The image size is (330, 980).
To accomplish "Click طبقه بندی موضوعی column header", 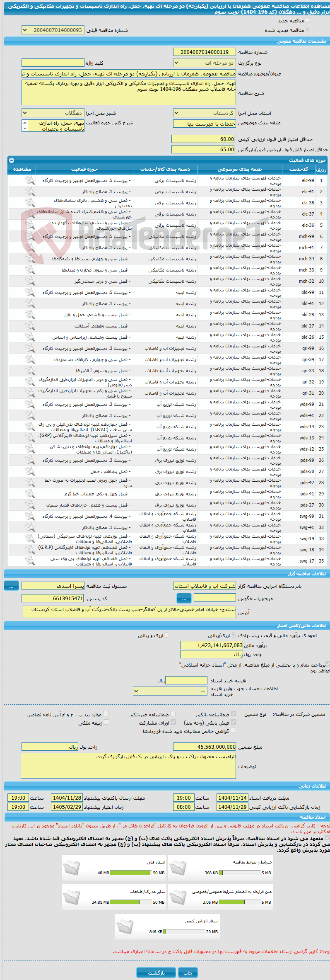I will [x=240, y=170].
